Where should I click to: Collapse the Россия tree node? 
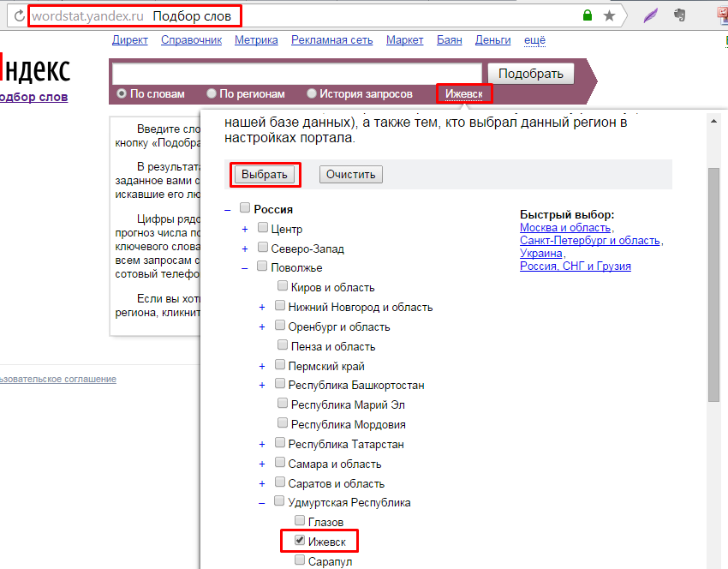228,211
